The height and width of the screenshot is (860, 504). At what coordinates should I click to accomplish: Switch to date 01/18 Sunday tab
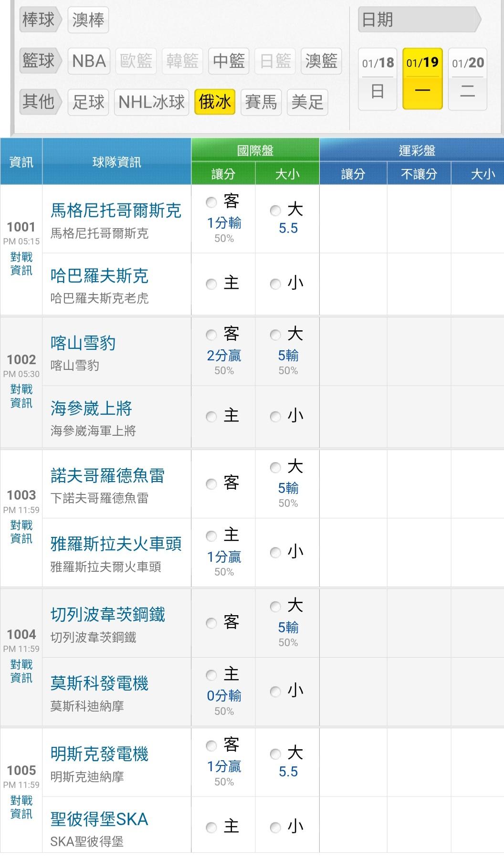(x=378, y=79)
